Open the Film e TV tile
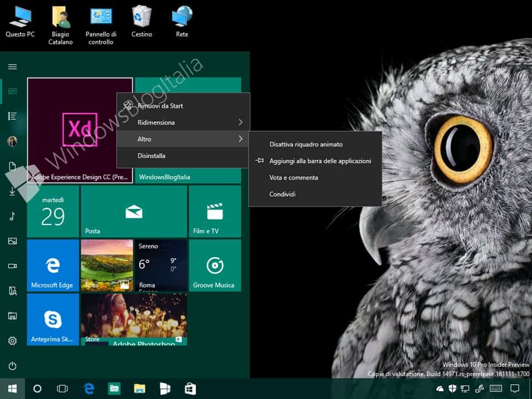The width and height of the screenshot is (532, 399). click(215, 211)
